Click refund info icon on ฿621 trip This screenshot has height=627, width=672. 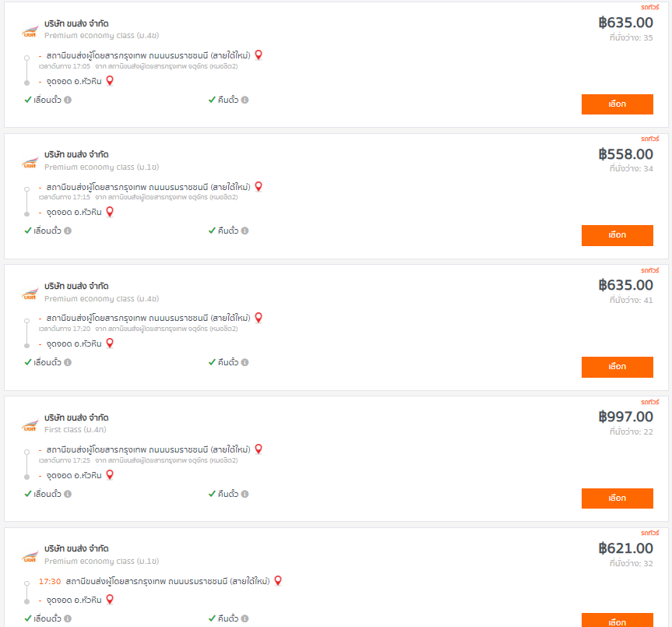click(x=245, y=618)
